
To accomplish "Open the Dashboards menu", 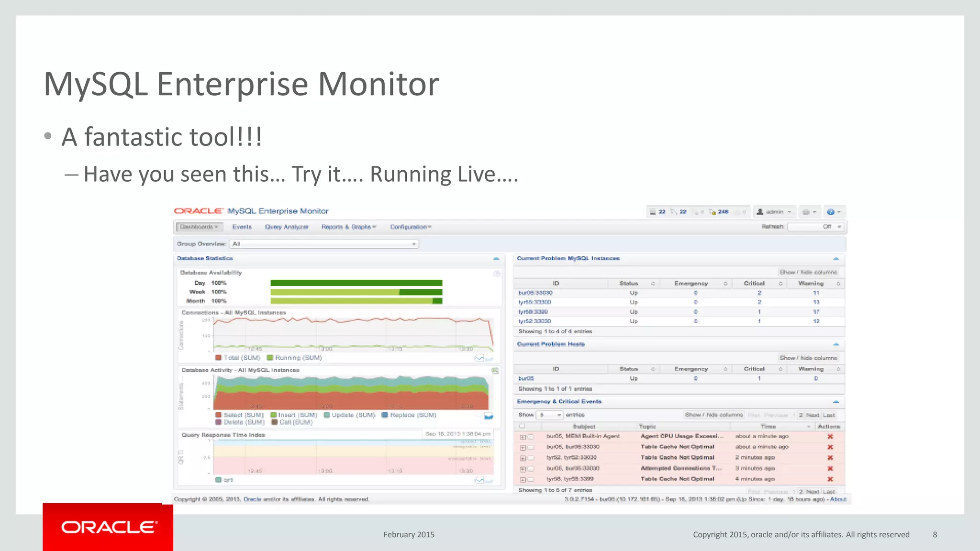I will [x=199, y=227].
